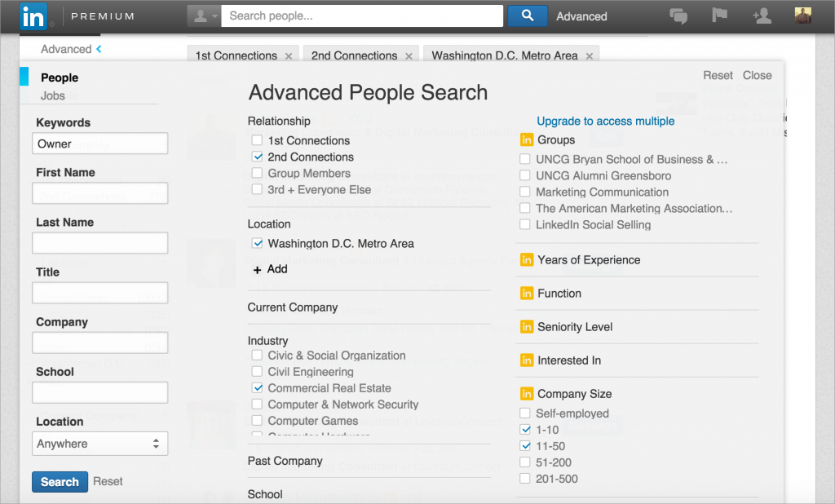The width and height of the screenshot is (835, 504).
Task: Open the Location Anywhere dropdown
Action: click(x=99, y=444)
